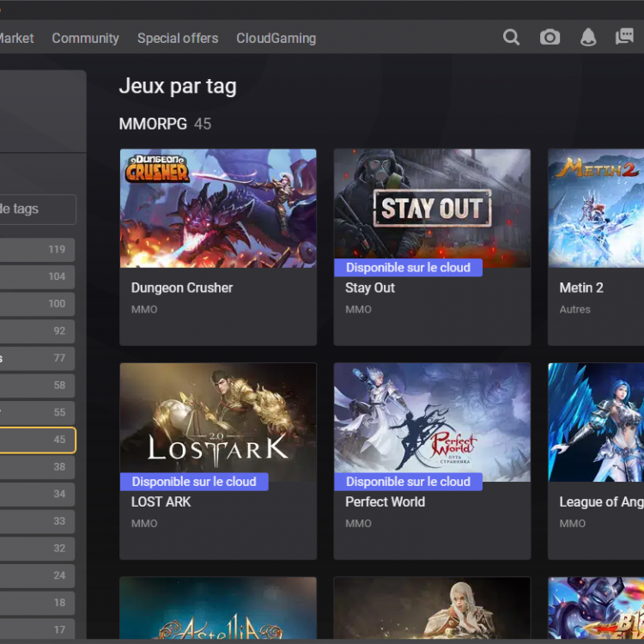
Task: Open the Dungeon Crusher game artwork
Action: [x=218, y=209]
